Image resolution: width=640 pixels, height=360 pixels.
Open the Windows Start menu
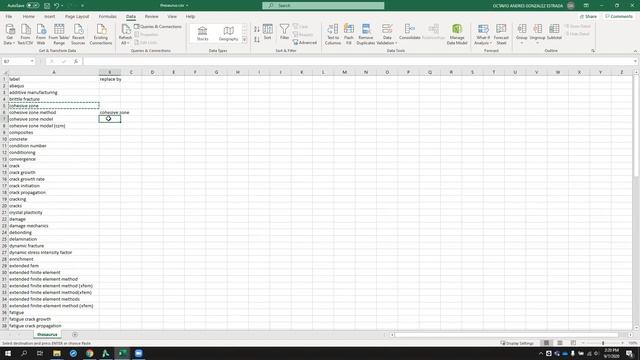point(8,353)
